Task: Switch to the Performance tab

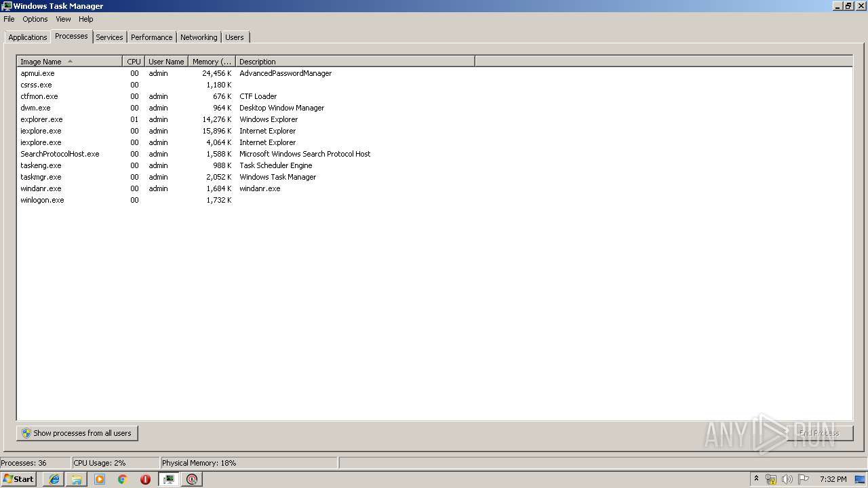Action: [151, 37]
